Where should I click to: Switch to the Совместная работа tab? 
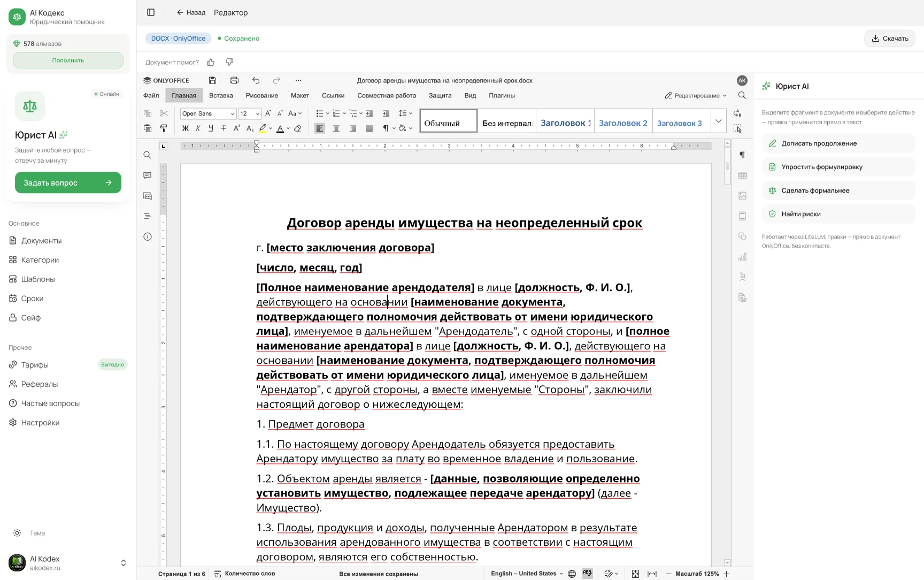[x=387, y=95]
